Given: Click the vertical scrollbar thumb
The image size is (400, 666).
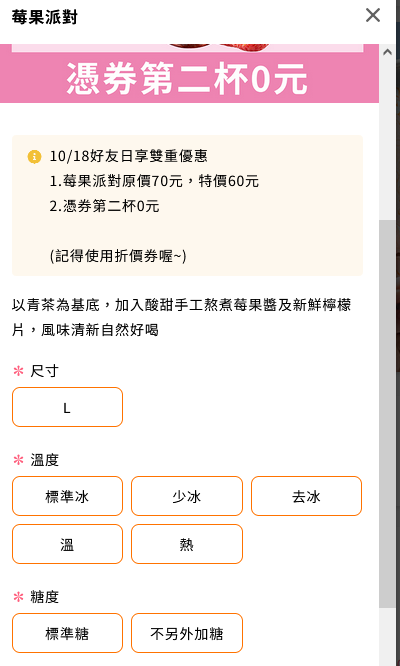Looking at the screenshot, I should 387,414.
